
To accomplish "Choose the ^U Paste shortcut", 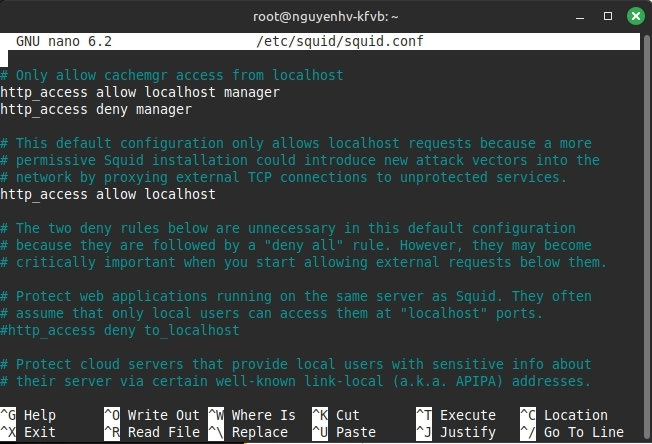I will pos(343,432).
